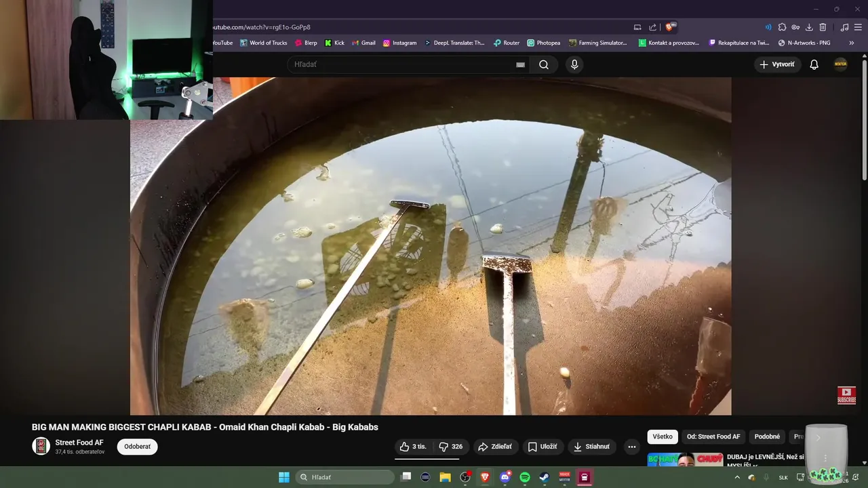Image resolution: width=868 pixels, height=488 pixels.
Task: Switch the SLK keyboard language indicator
Action: coord(783,477)
